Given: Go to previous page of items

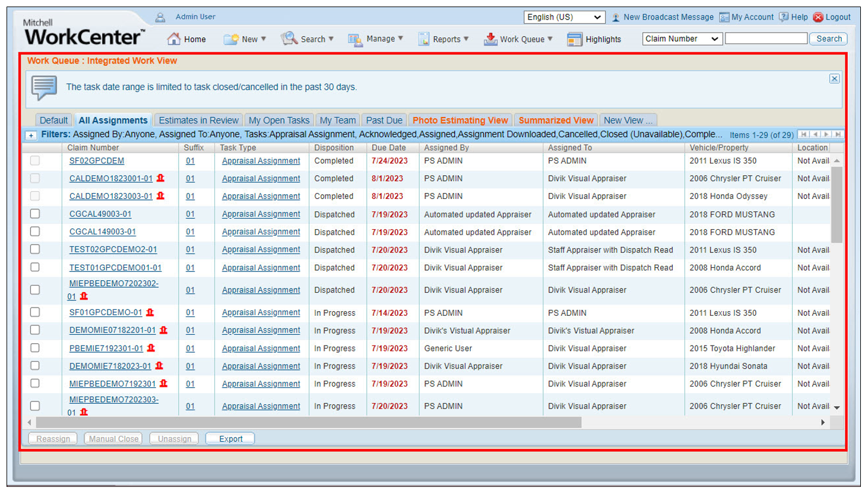Looking at the screenshot, I should coord(816,135).
